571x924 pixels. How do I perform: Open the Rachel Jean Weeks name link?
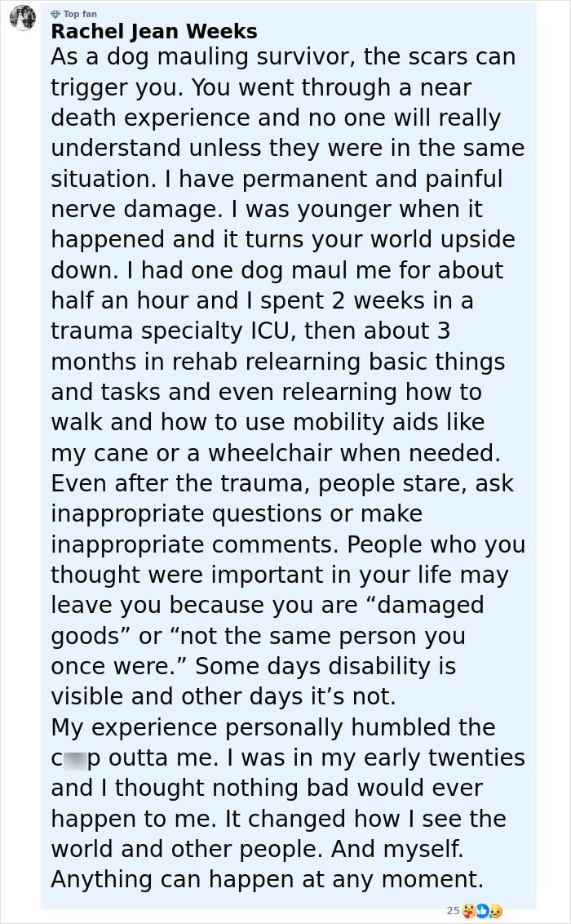click(x=154, y=31)
